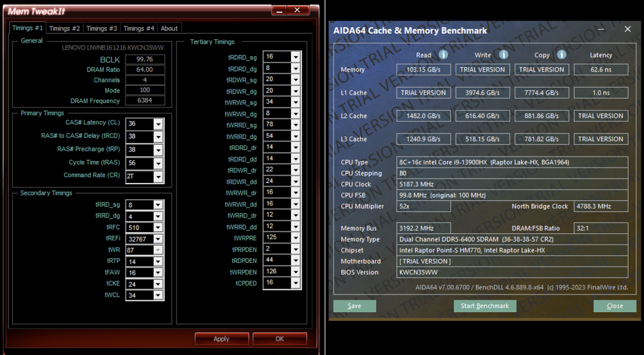Expand the Command Rate (CR) dropdown
Viewport: 644px width, 355px height.
(158, 176)
